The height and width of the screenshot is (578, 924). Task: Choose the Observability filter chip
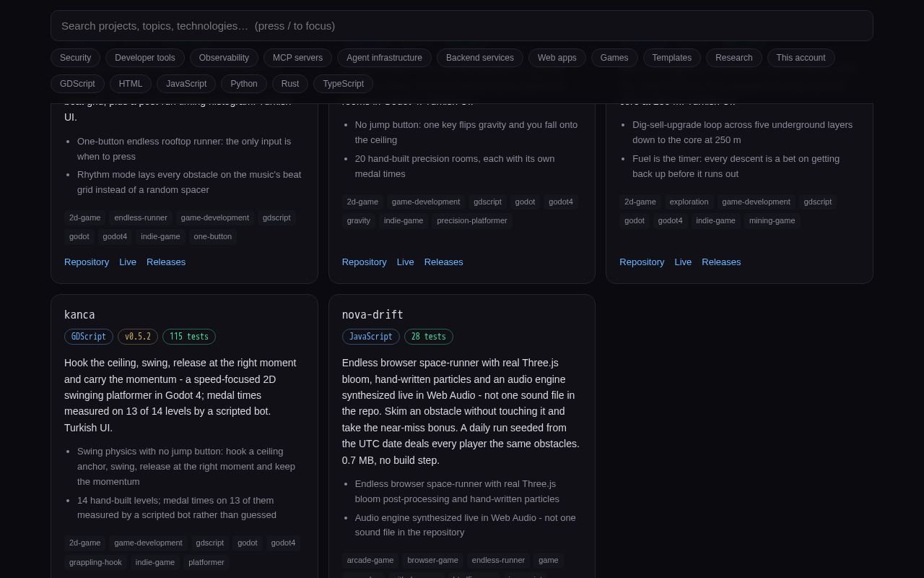[224, 58]
